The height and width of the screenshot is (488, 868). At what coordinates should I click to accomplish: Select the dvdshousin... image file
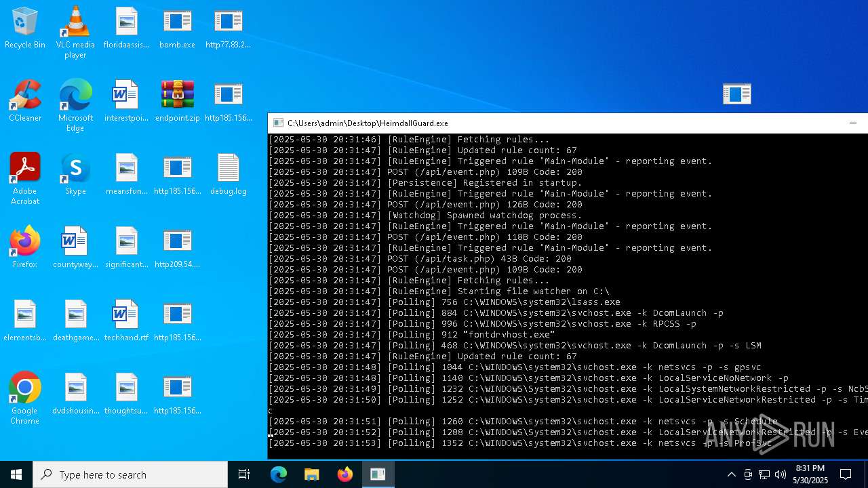[75, 394]
